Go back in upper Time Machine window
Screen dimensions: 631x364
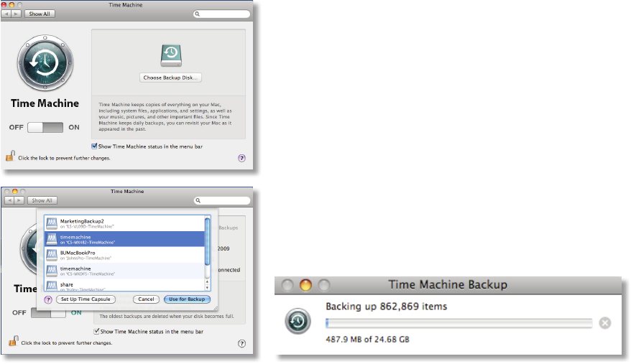coord(7,14)
